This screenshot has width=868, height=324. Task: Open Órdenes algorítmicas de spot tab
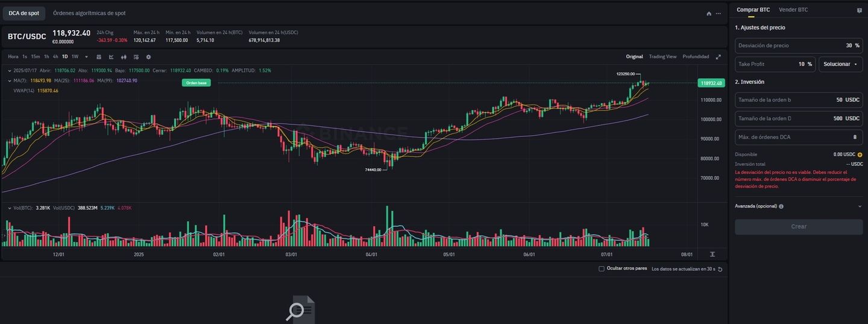pos(89,13)
